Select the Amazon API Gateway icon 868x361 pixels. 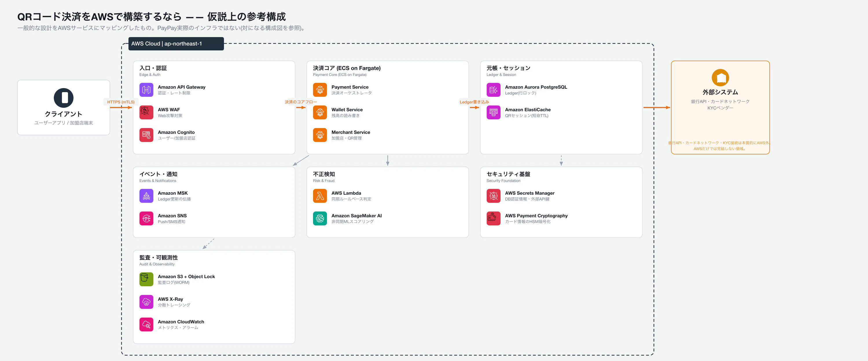pos(146,90)
